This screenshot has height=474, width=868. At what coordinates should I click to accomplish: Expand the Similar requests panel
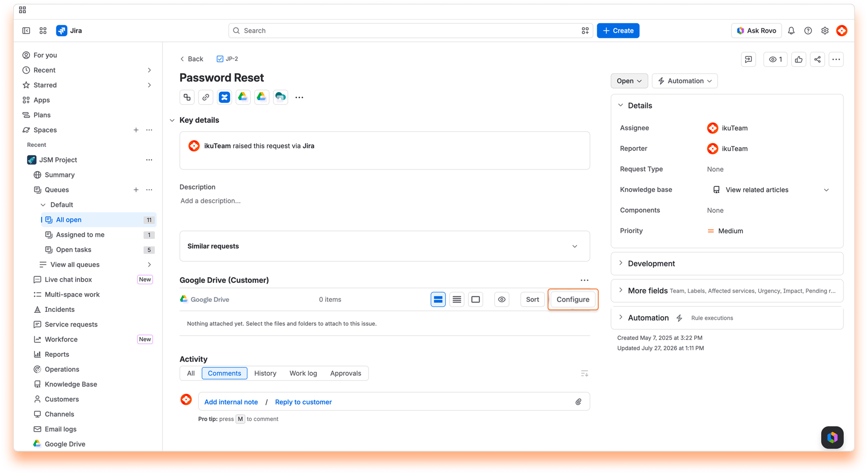click(384, 246)
